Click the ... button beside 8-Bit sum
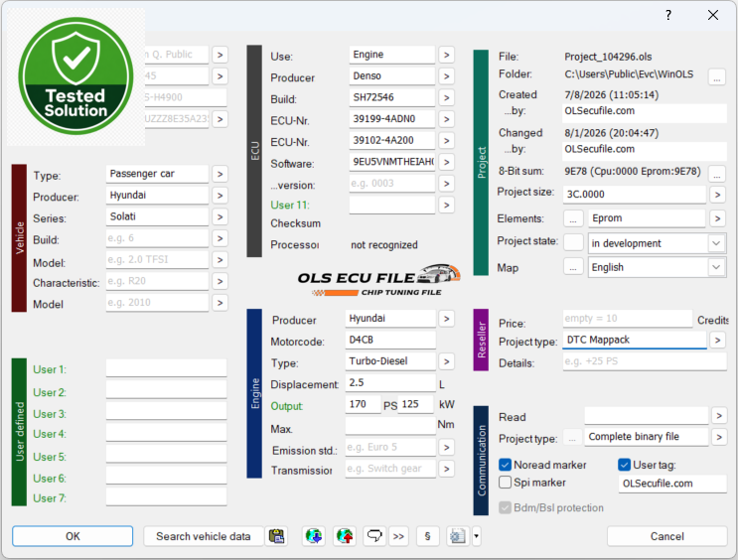The width and height of the screenshot is (738, 560). pyautogui.click(x=717, y=174)
